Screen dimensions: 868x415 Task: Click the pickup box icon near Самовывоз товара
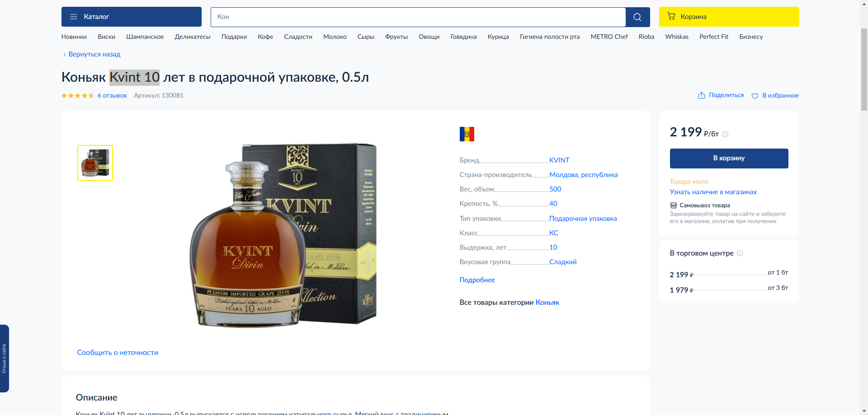coord(674,205)
